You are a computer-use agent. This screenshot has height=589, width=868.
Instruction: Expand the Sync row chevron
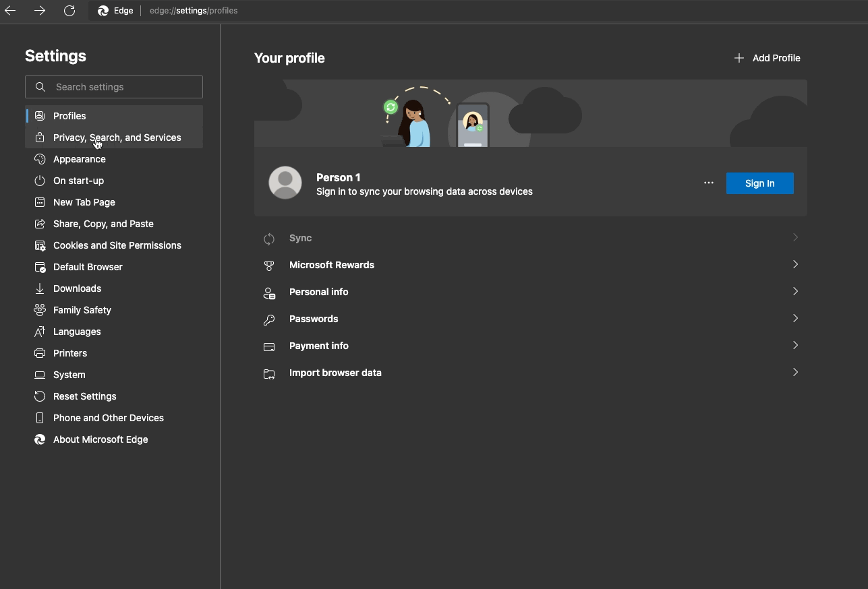[795, 237]
